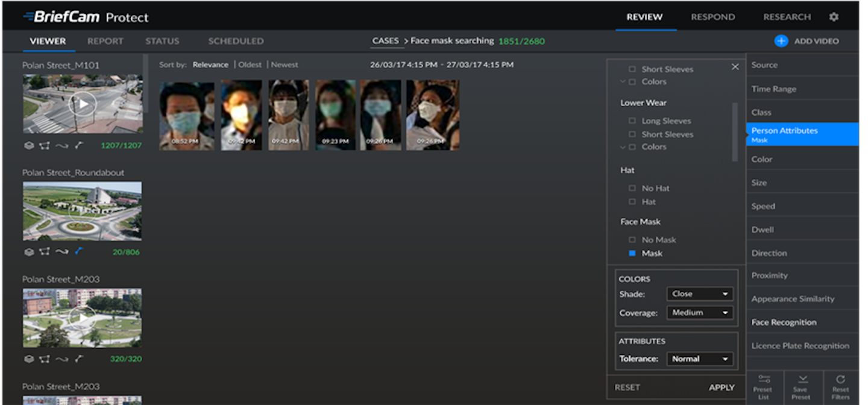This screenshot has height=405, width=868.
Task: Enable Long Sleeves under Lower Wear
Action: pos(632,121)
